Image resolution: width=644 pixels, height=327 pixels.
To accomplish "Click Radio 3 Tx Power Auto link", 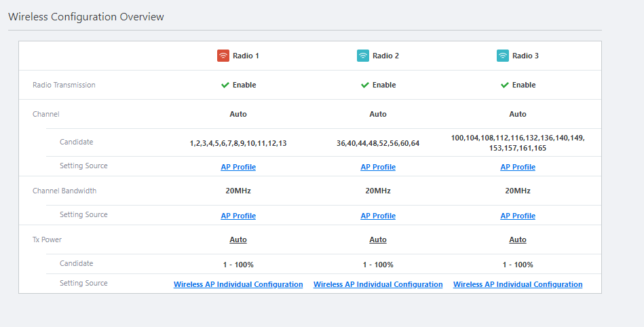I will pos(518,239).
